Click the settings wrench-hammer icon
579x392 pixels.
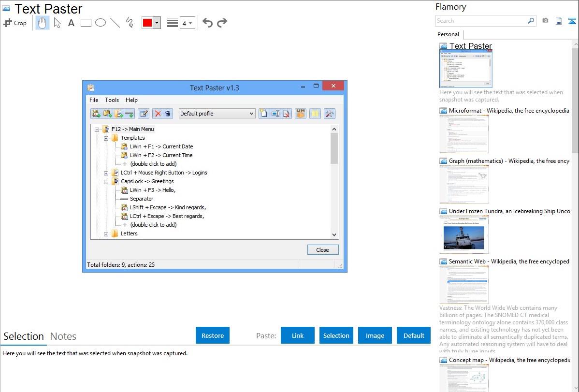pos(330,114)
